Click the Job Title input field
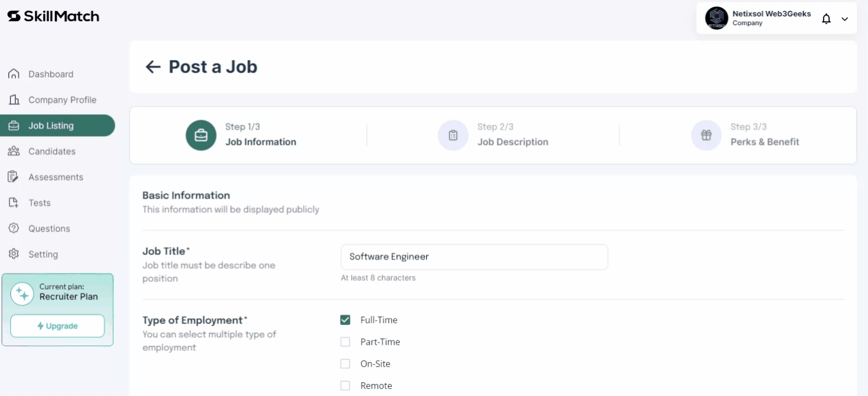The height and width of the screenshot is (396, 868). [475, 257]
